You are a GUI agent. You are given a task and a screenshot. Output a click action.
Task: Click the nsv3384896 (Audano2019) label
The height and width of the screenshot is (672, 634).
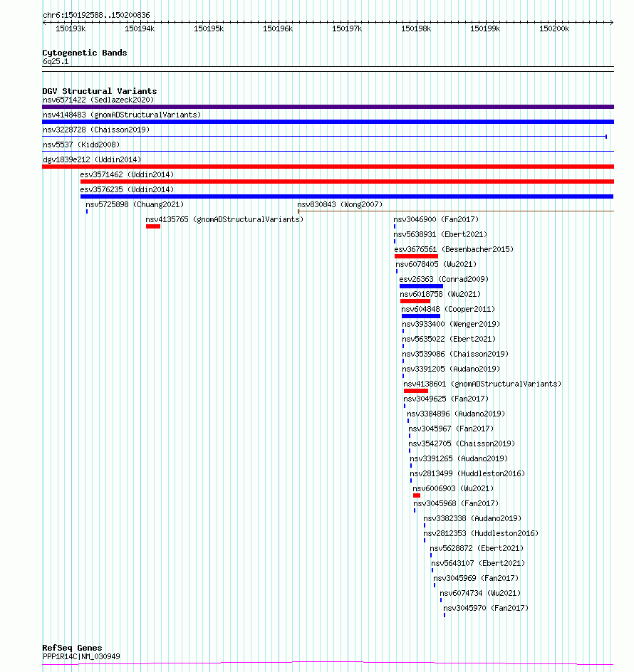click(456, 414)
